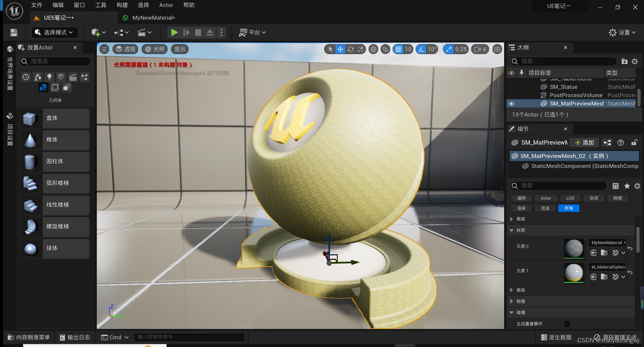Activate the viewport select cursor tool
Screen dimensions: 644x347
330,49
